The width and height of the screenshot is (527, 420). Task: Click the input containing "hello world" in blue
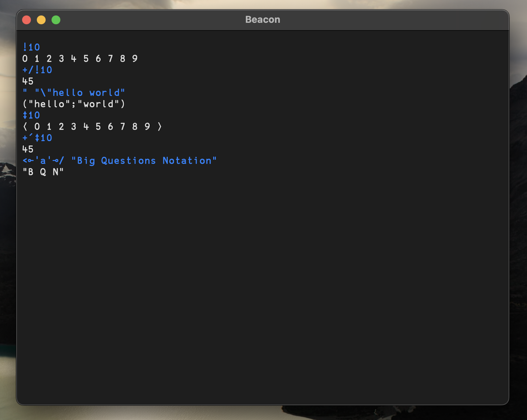74,93
